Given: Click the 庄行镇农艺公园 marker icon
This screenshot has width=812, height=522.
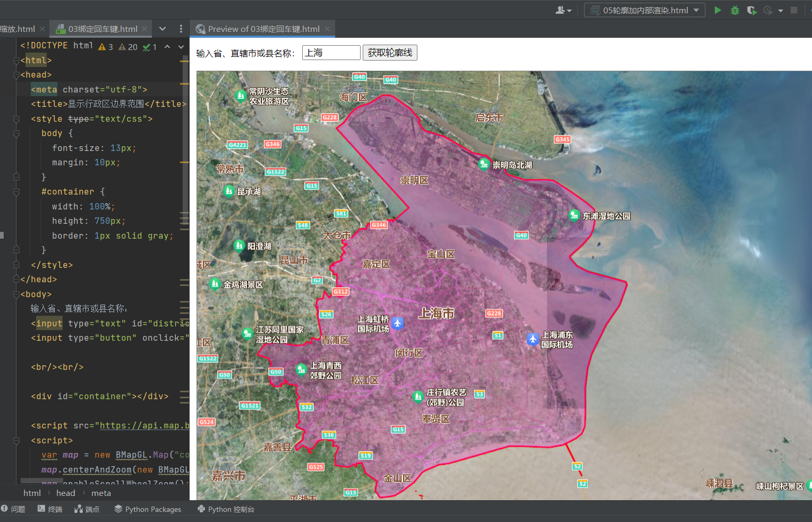Looking at the screenshot, I should tap(418, 396).
